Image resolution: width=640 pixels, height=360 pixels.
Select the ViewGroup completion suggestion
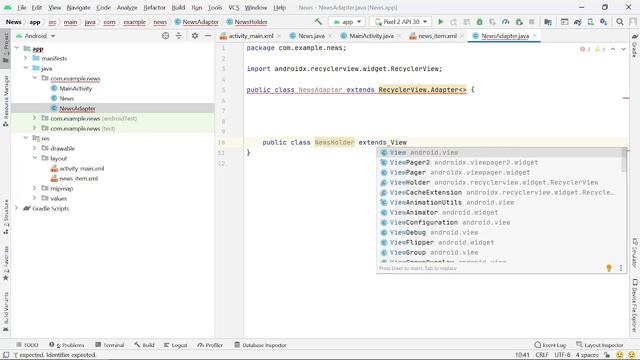pos(501,252)
